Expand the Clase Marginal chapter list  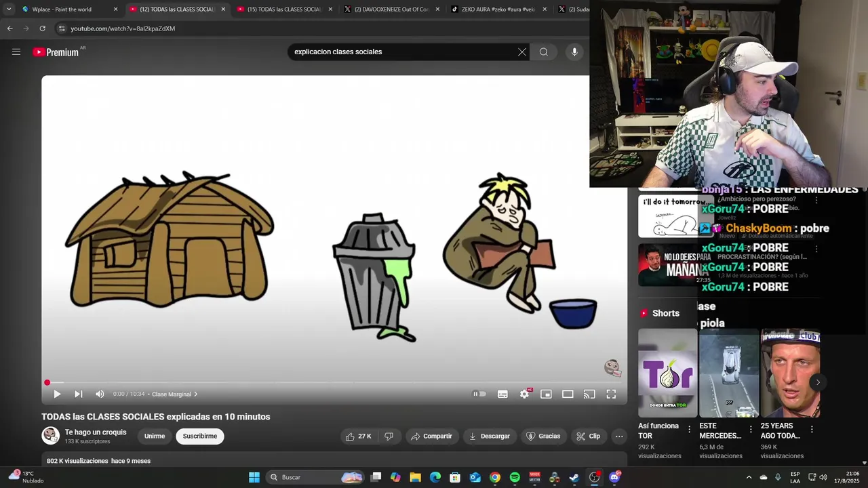pyautogui.click(x=175, y=394)
